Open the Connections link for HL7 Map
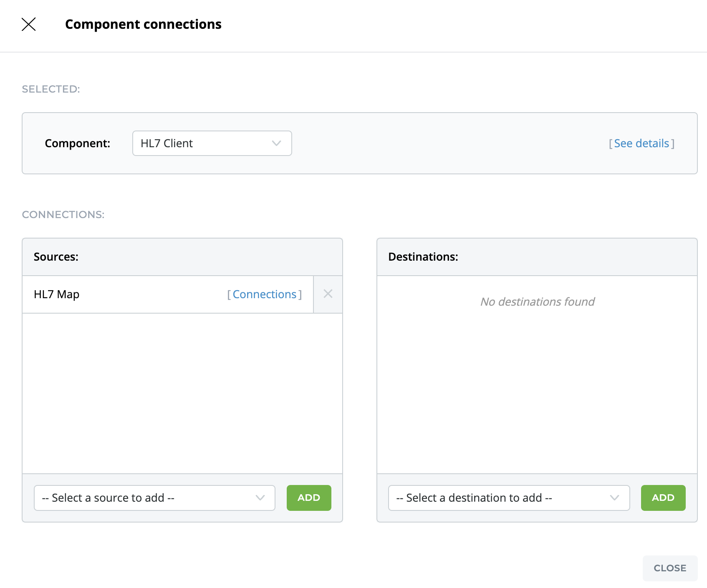This screenshot has width=707, height=588. pos(264,294)
